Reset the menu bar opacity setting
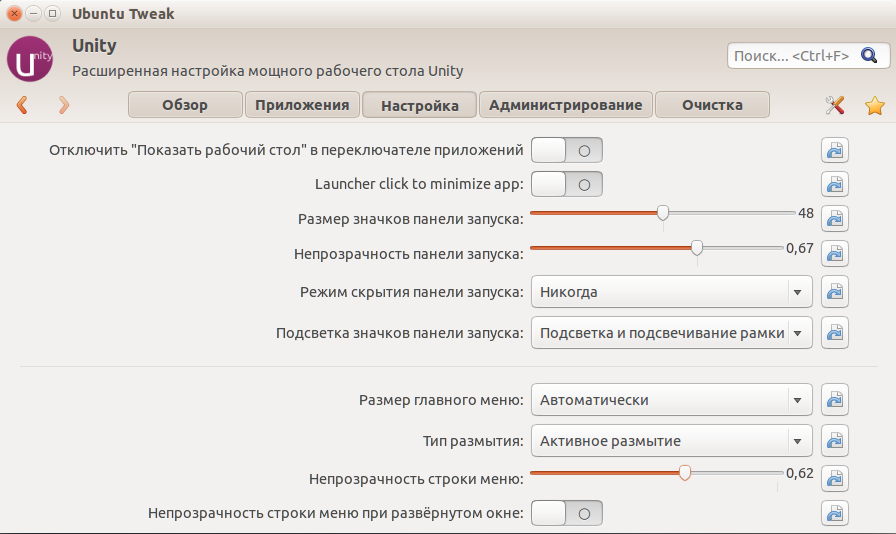 (834, 478)
